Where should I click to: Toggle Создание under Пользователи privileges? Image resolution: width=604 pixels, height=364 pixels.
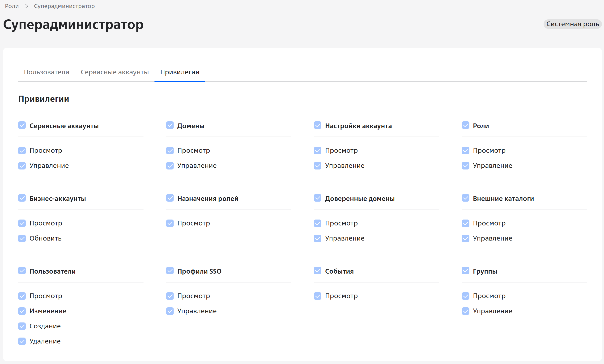tap(22, 326)
